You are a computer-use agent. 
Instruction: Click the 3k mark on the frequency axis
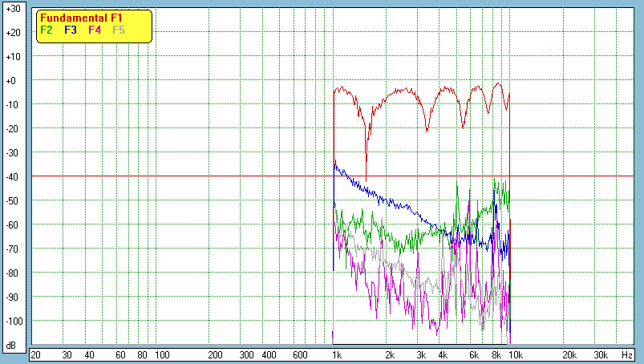click(x=421, y=354)
